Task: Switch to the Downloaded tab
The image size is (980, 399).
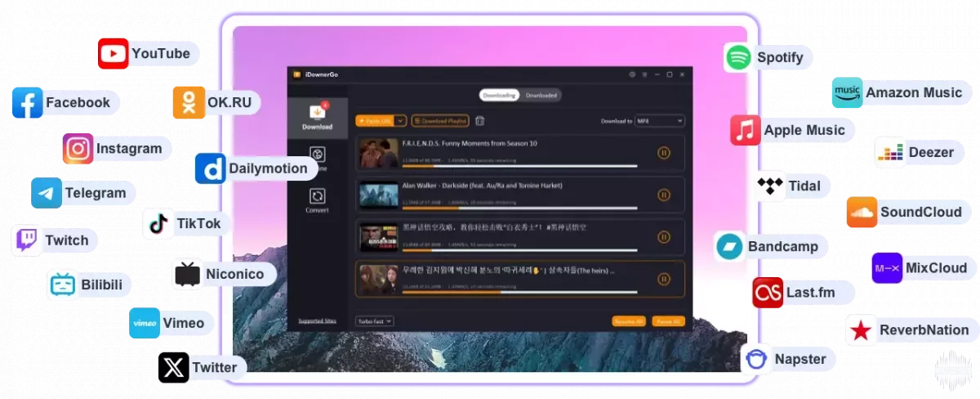Action: [541, 95]
